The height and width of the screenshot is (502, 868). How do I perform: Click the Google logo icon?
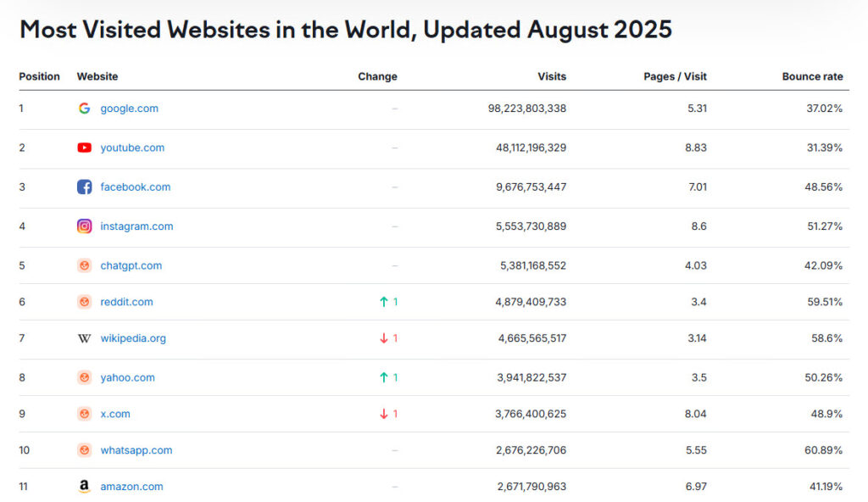(x=84, y=109)
